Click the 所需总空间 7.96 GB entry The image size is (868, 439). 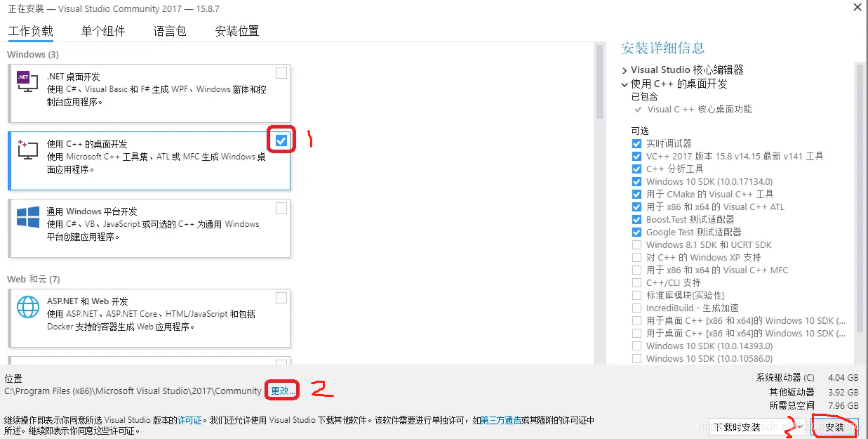pyautogui.click(x=814, y=405)
